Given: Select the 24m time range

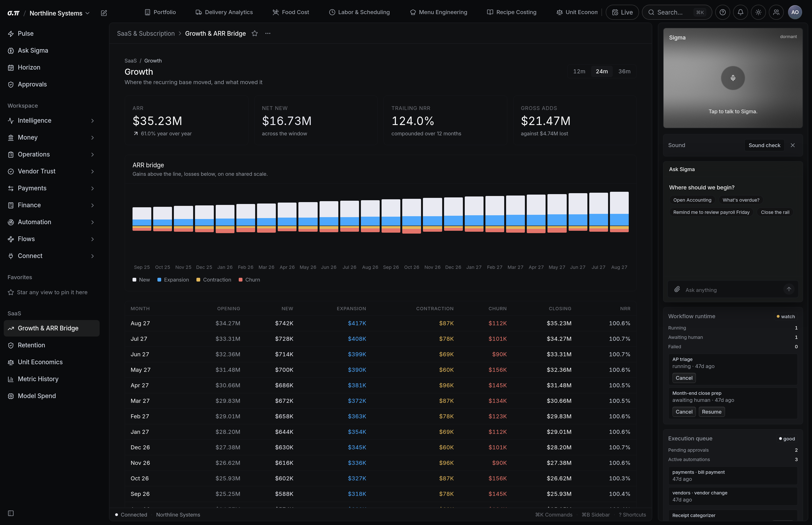Looking at the screenshot, I should coord(602,71).
